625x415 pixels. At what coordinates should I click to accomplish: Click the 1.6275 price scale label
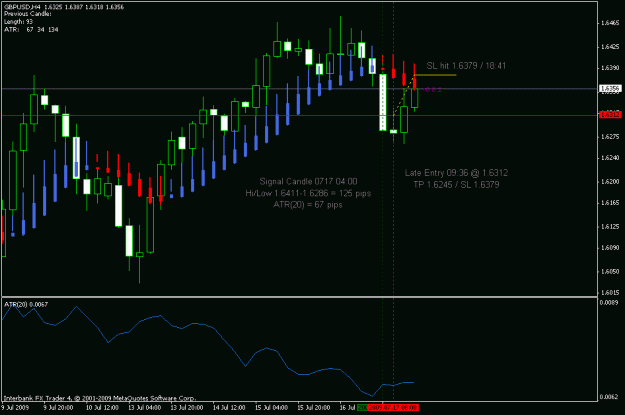coord(610,137)
